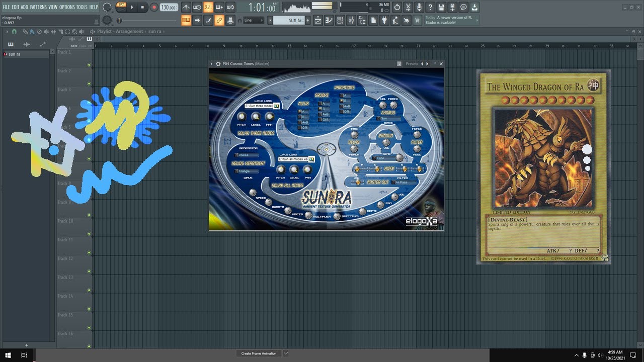The image size is (644, 362).
Task: Toggle the 3-2-1 countdown before recording
Action: pyautogui.click(x=208, y=8)
